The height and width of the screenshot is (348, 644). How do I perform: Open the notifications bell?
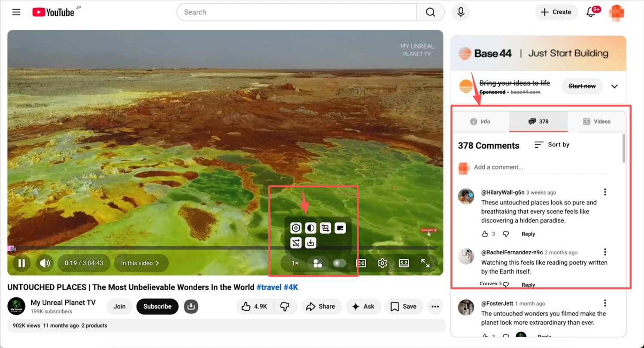591,12
